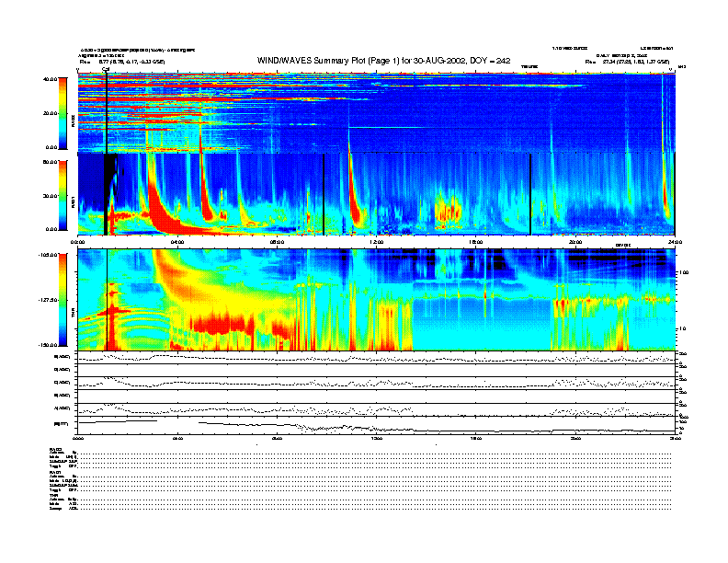Click the 40.00 tick on RAD2 color scale
The width and height of the screenshot is (728, 563).
tap(50, 79)
